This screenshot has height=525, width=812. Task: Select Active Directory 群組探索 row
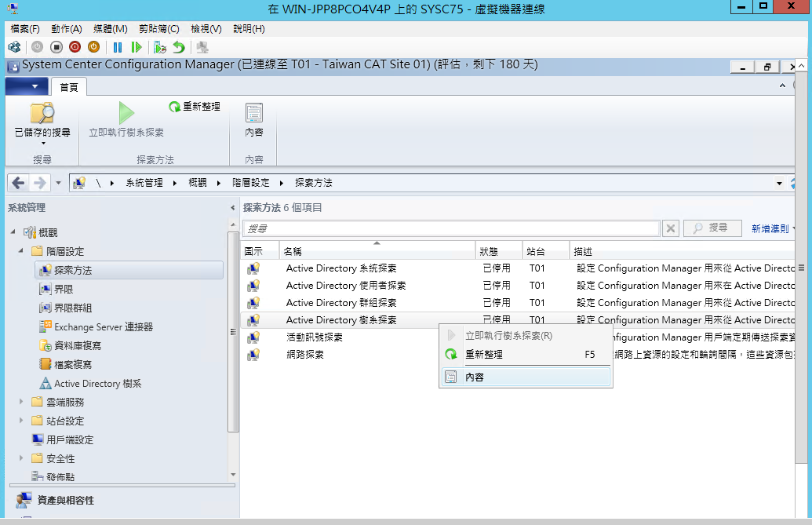[518, 302]
